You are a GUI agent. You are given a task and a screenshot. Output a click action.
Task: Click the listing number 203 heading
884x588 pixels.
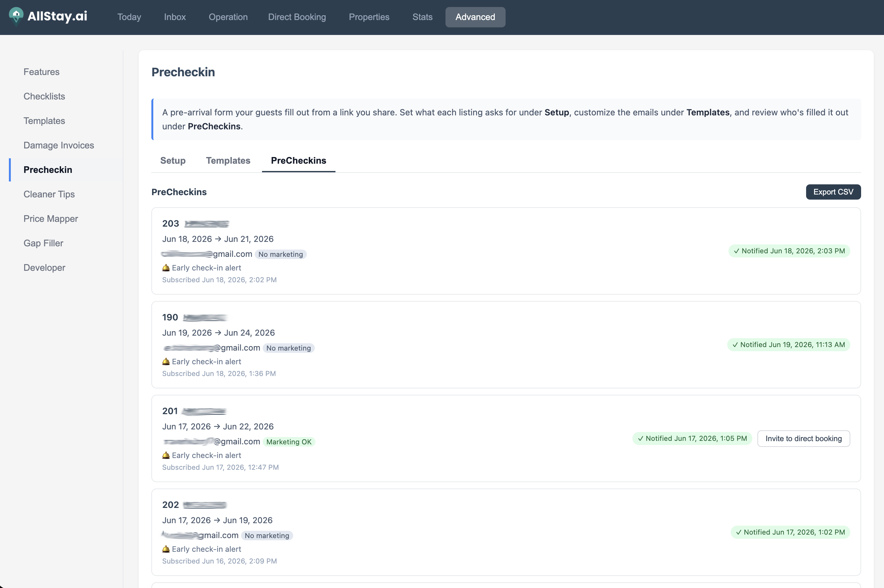170,223
